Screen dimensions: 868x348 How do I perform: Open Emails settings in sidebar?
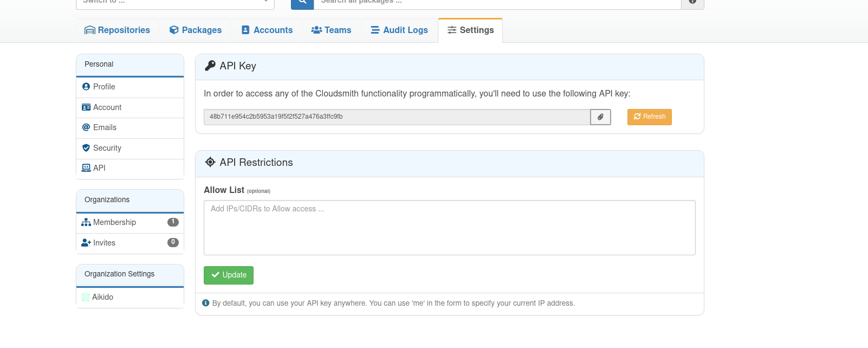[130, 128]
